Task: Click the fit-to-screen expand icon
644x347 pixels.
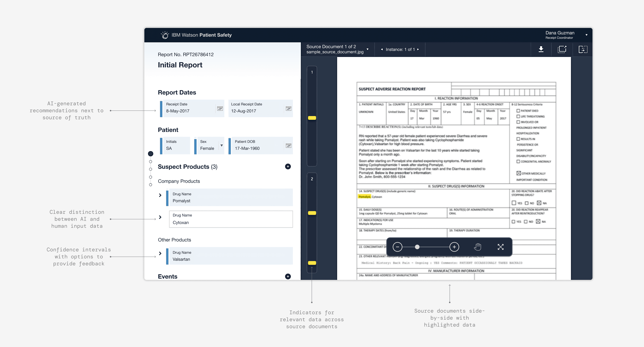Action: tap(500, 247)
